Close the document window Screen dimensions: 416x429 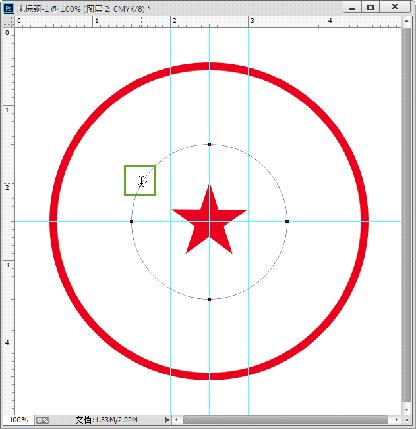[x=395, y=7]
